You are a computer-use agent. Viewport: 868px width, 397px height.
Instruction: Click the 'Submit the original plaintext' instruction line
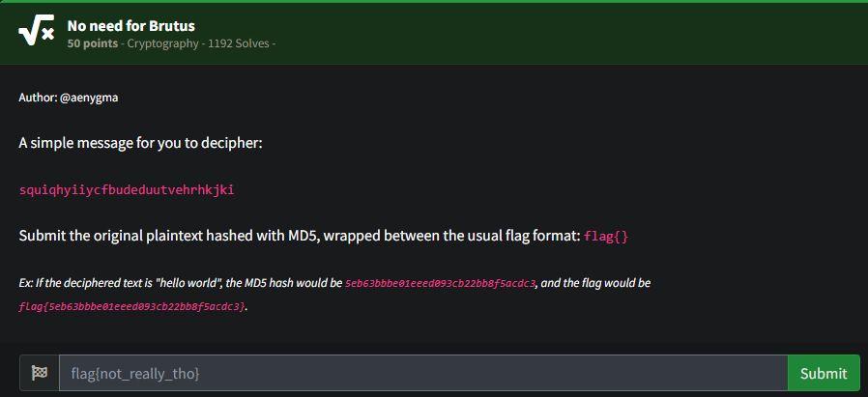point(323,237)
